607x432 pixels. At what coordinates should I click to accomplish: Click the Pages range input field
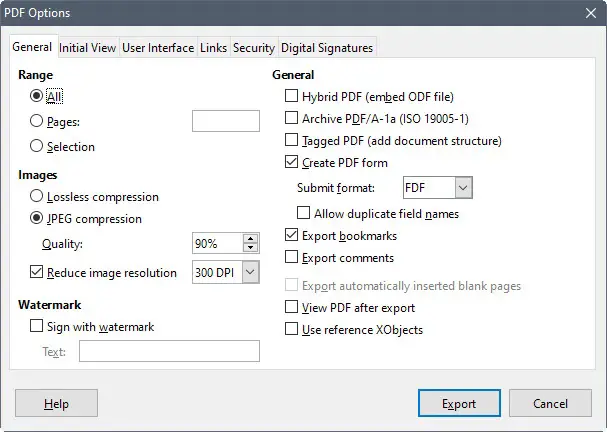pos(225,122)
